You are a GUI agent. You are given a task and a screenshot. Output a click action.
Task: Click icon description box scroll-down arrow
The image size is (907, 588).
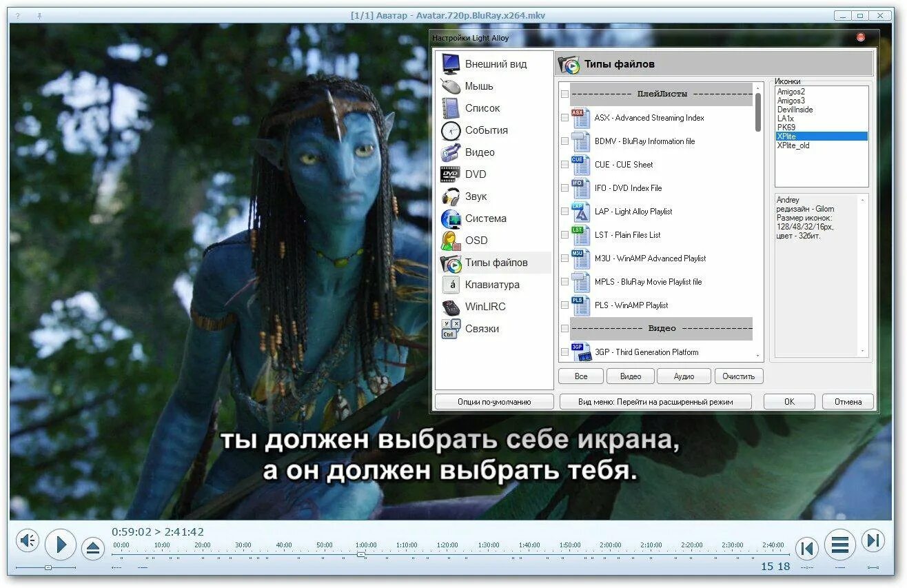[862, 352]
